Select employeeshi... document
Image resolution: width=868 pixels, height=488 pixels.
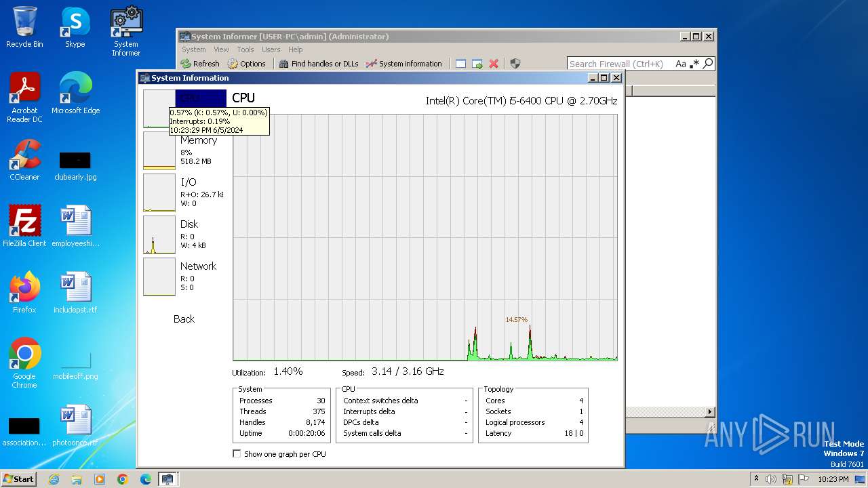(x=75, y=226)
